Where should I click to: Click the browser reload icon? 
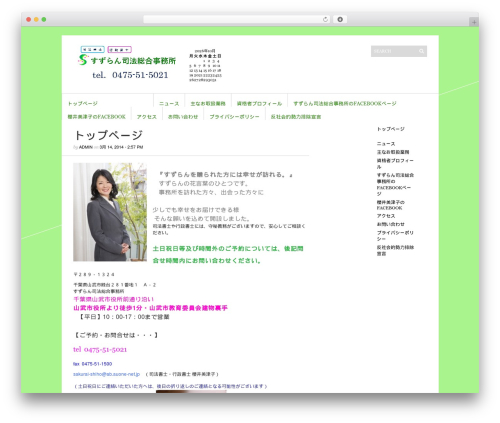pos(325,19)
